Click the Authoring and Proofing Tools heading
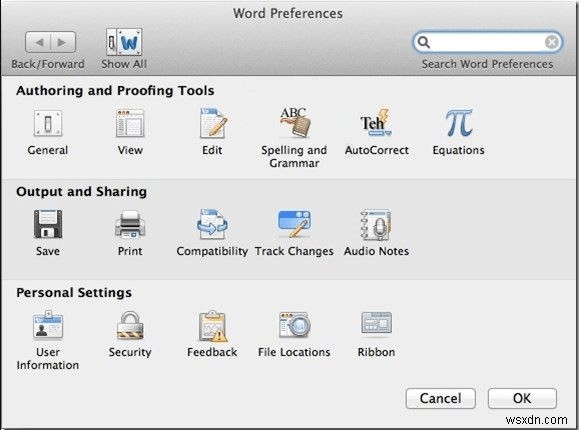 115,91
